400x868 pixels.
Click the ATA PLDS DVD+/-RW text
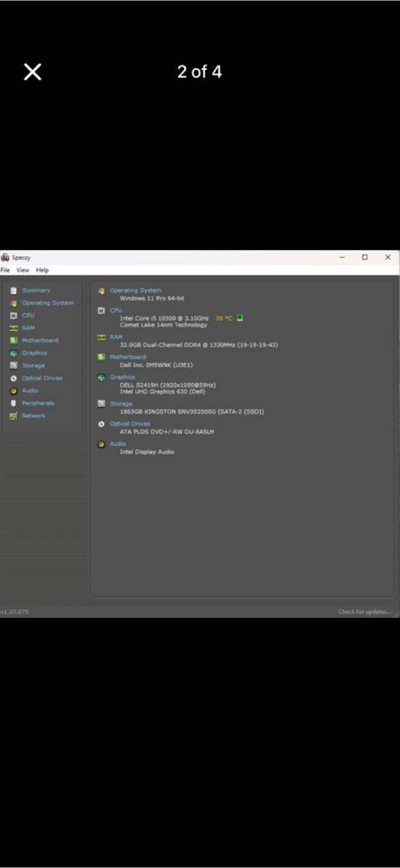pos(167,432)
